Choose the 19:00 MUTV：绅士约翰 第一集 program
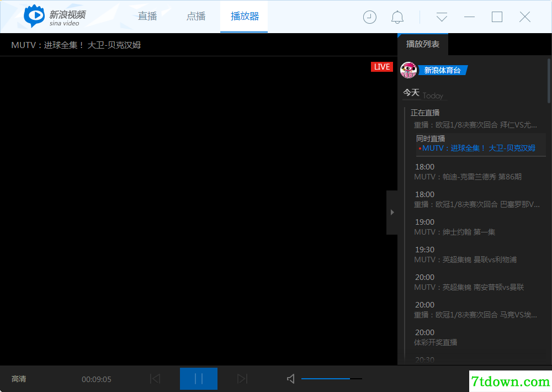This screenshot has height=392, width=552. click(454, 227)
